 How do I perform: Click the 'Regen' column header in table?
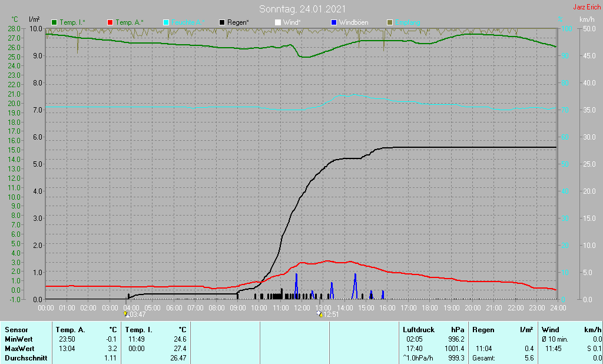click(x=483, y=330)
